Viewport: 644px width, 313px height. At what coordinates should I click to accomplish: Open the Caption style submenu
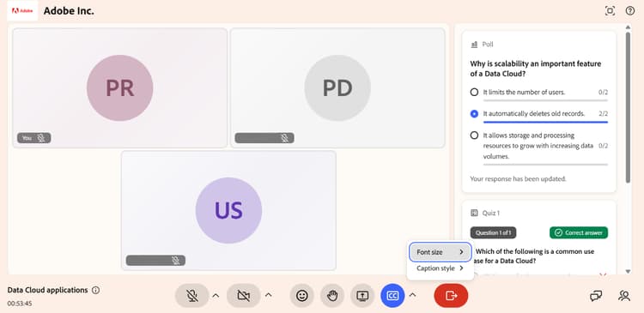(x=440, y=268)
